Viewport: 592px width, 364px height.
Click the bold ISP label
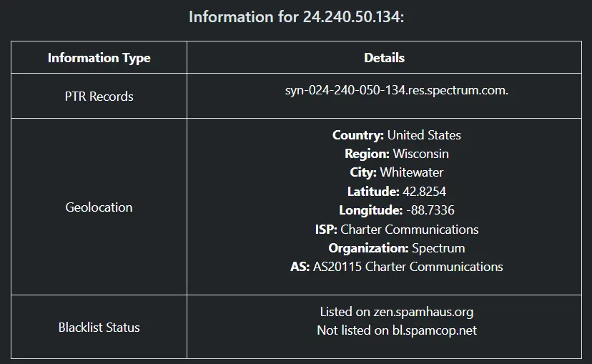(x=325, y=230)
